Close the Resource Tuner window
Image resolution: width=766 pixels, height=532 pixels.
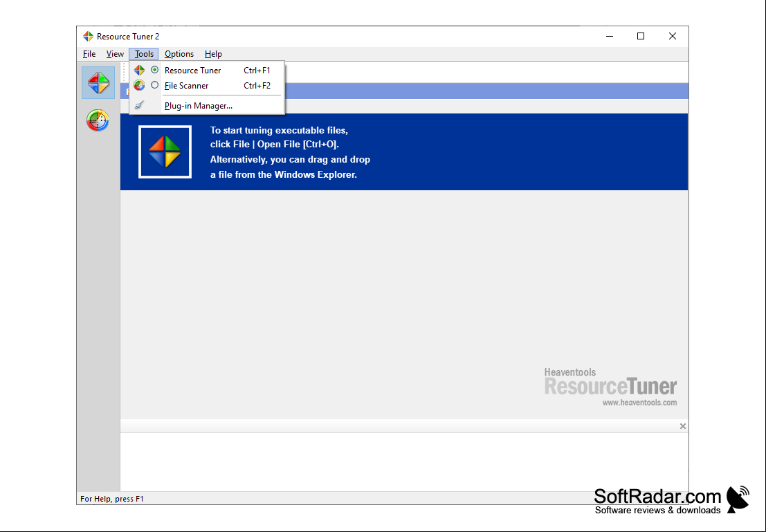[672, 36]
